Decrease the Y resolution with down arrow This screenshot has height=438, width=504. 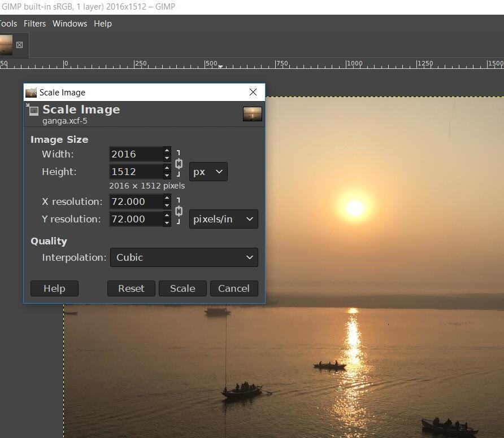[167, 223]
